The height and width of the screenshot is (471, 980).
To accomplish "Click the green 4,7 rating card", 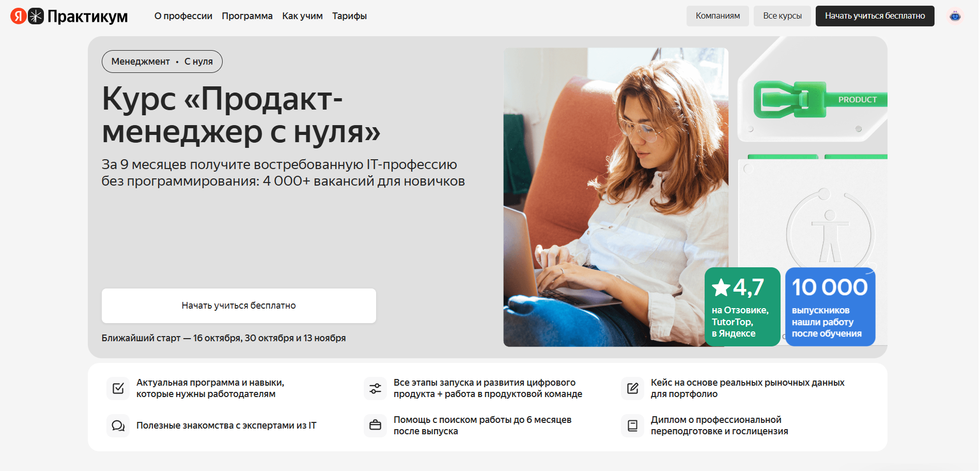I will (x=742, y=307).
